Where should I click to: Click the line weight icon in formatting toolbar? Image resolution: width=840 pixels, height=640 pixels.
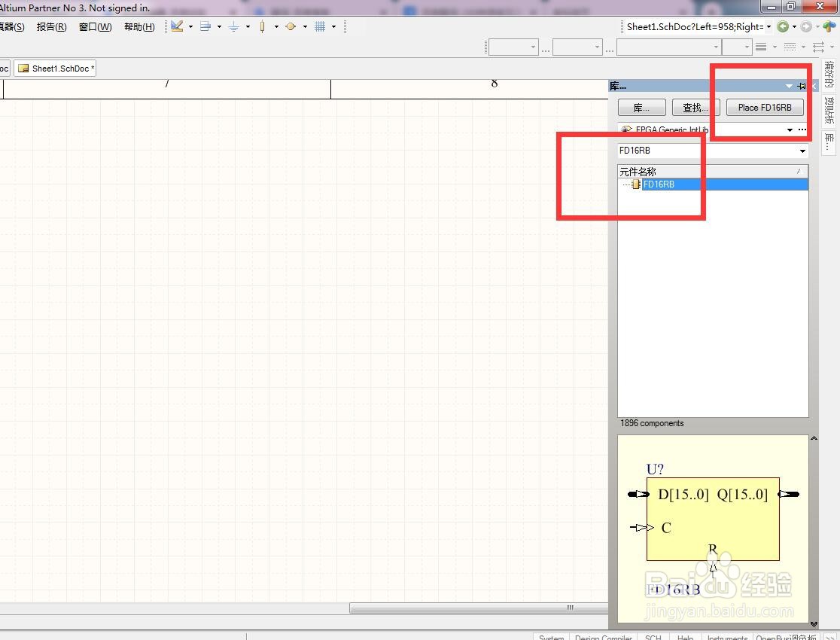coord(761,47)
